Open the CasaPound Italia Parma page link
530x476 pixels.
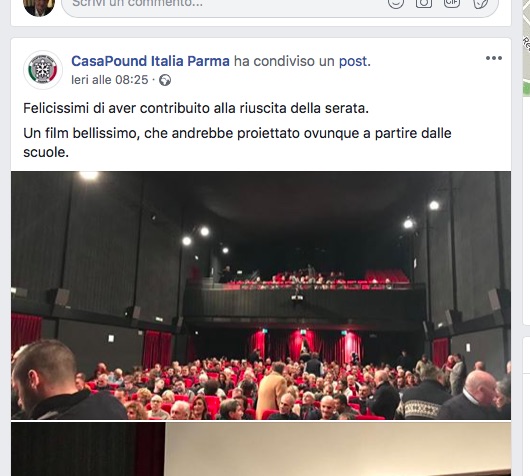click(x=150, y=61)
